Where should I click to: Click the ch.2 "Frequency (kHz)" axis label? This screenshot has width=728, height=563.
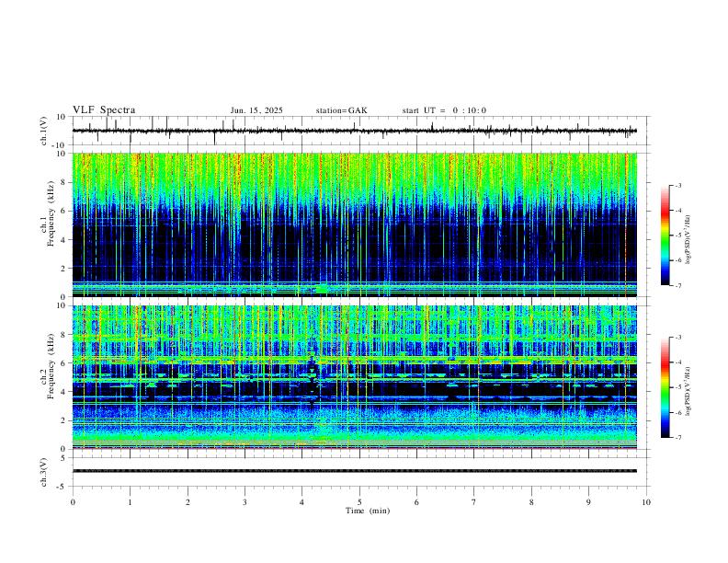pos(51,365)
